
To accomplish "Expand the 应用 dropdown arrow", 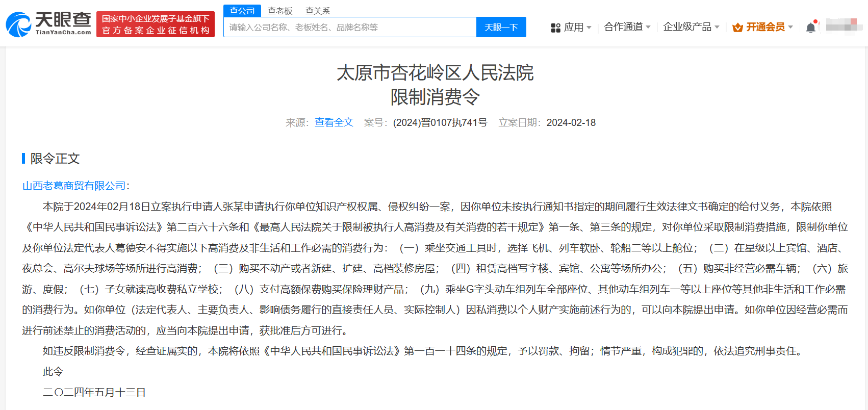I will 589,28.
